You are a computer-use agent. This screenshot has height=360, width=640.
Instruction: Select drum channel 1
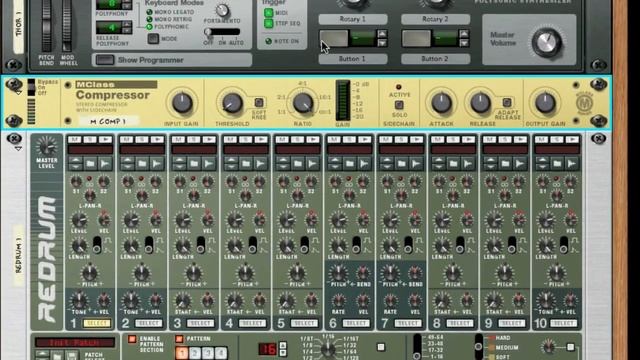pos(97,323)
